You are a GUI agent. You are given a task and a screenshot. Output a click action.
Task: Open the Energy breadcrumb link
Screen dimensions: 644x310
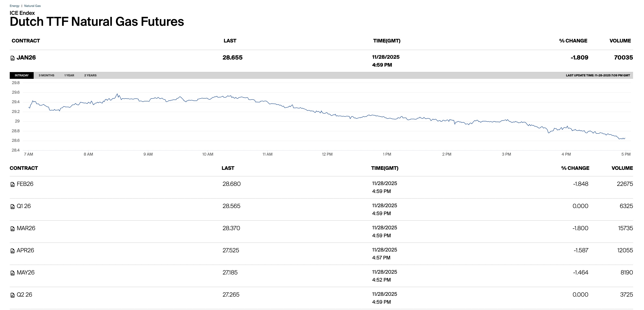coord(15,6)
